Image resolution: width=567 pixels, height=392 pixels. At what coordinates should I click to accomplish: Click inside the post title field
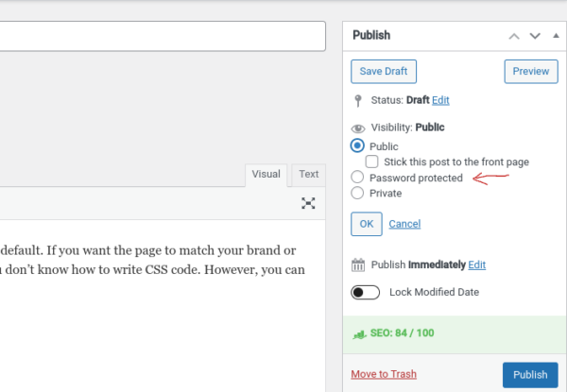161,36
